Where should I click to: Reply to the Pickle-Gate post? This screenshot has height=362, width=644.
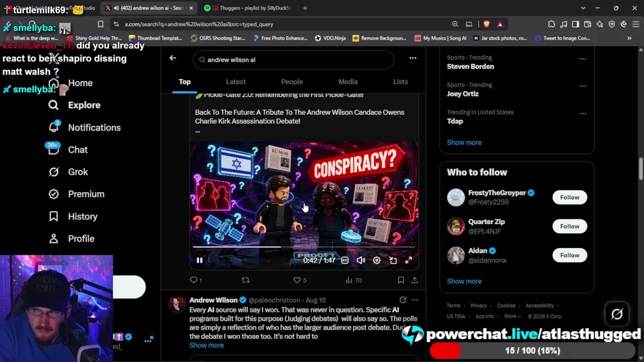(196, 280)
